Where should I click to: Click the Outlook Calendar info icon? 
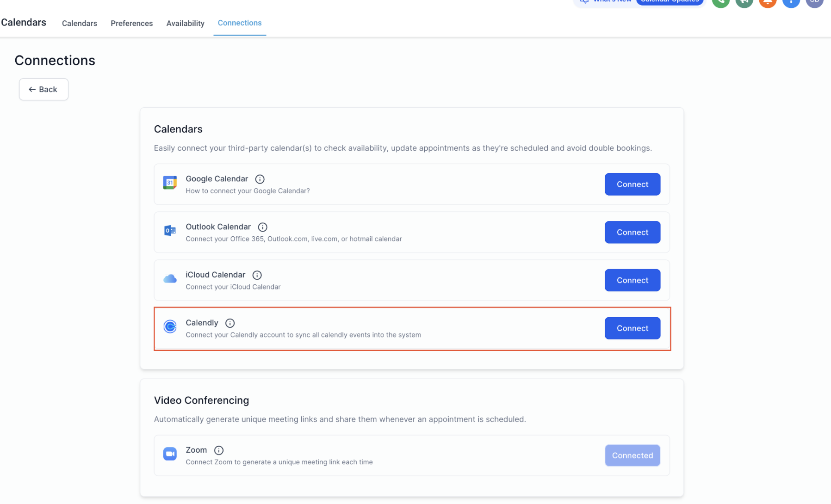(262, 227)
